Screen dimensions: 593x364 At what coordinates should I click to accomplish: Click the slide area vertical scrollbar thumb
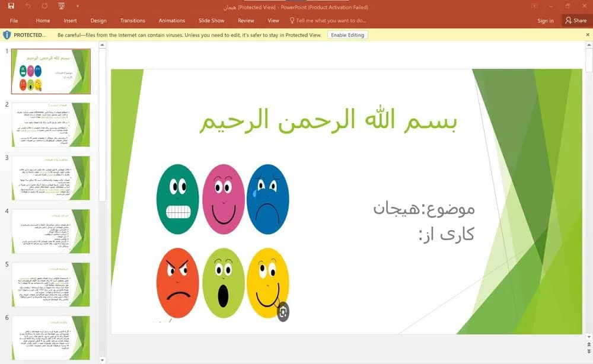pyautogui.click(x=589, y=60)
